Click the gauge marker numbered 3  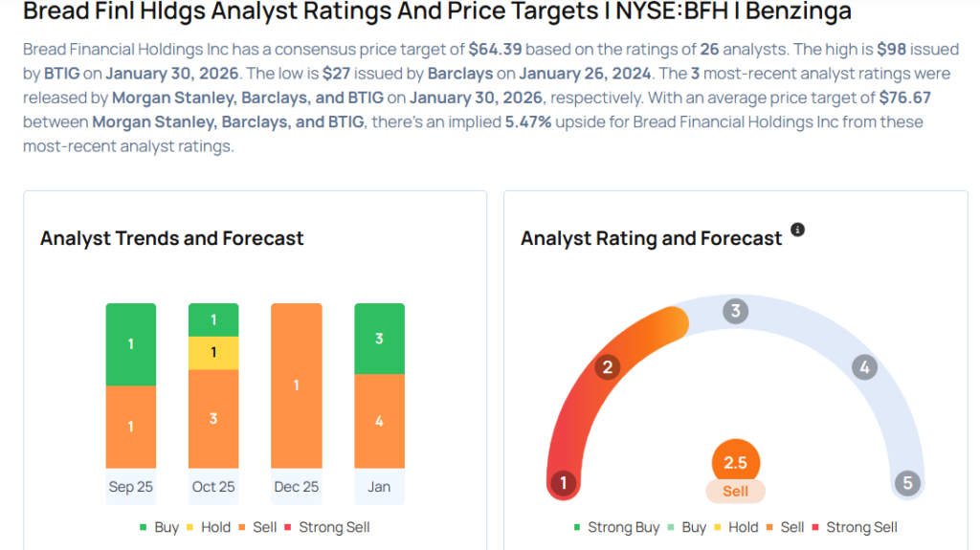[735, 311]
